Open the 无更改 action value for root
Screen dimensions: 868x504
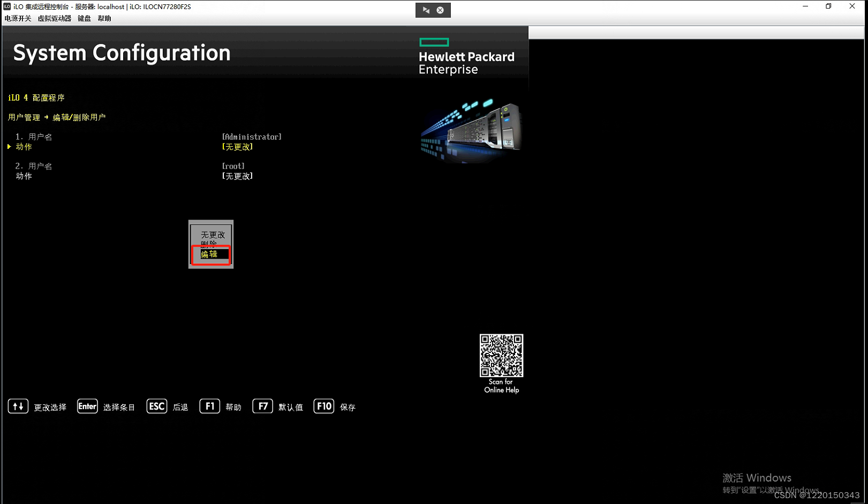(237, 176)
